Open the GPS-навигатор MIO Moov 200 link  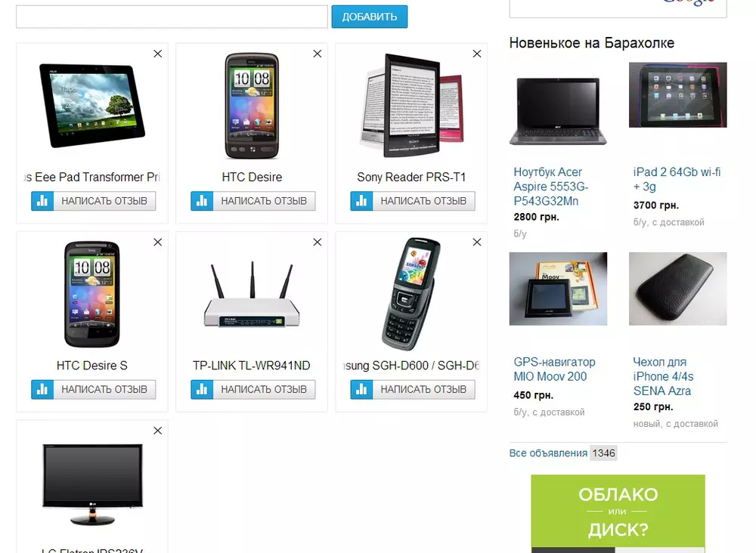(554, 369)
